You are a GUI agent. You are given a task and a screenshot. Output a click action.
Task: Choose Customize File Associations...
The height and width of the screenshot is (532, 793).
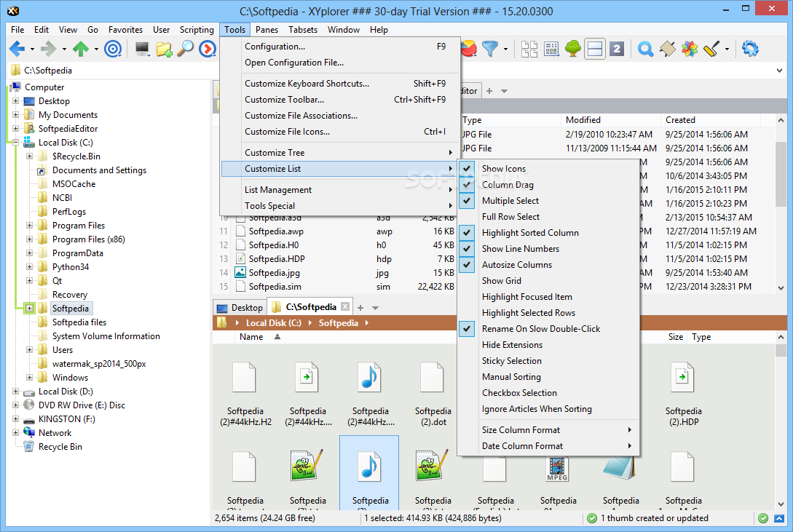pos(340,116)
